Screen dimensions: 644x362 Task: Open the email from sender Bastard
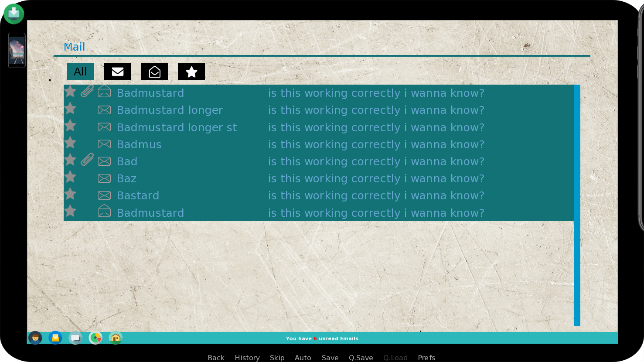pos(138,195)
